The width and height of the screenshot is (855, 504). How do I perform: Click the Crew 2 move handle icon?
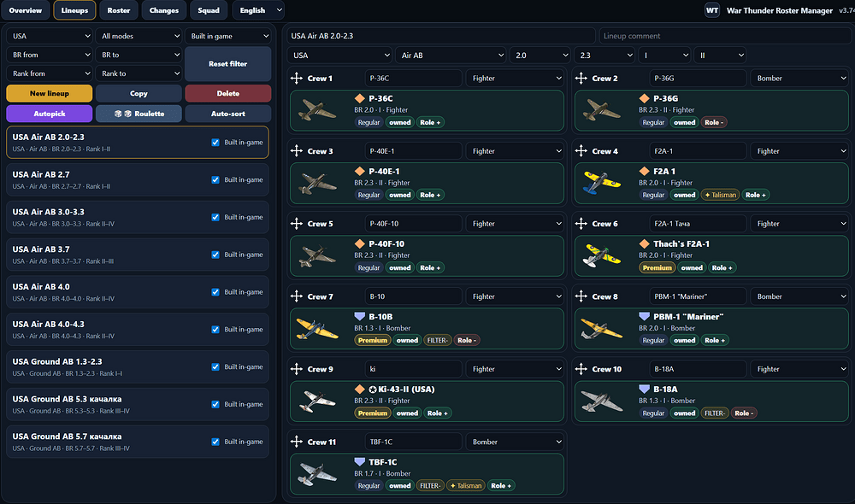[x=581, y=78]
